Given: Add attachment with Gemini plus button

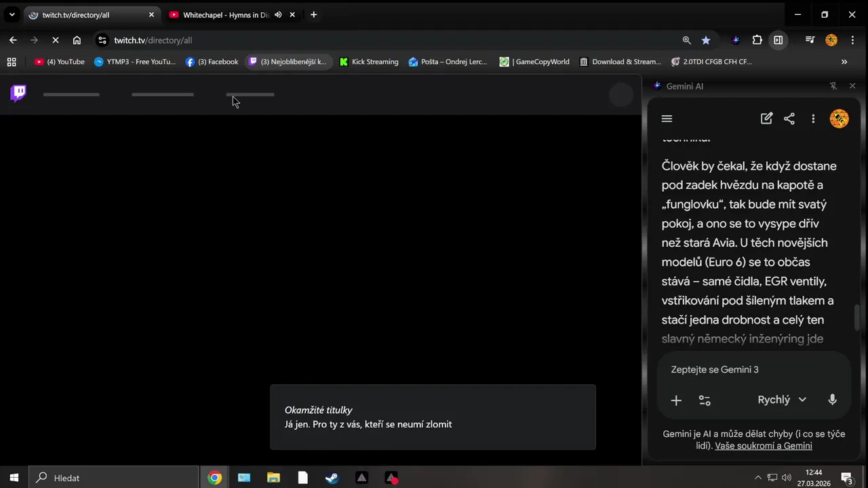Looking at the screenshot, I should point(676,400).
